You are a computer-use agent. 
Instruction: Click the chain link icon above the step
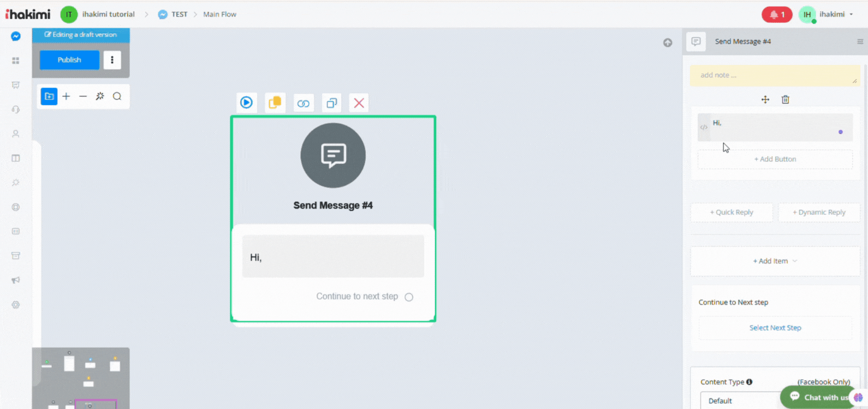[304, 103]
